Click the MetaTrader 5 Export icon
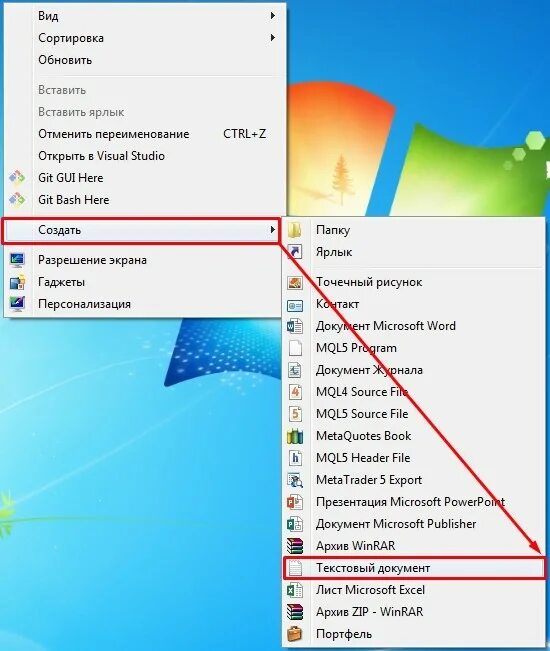Image resolution: width=550 pixels, height=651 pixels. [295, 480]
